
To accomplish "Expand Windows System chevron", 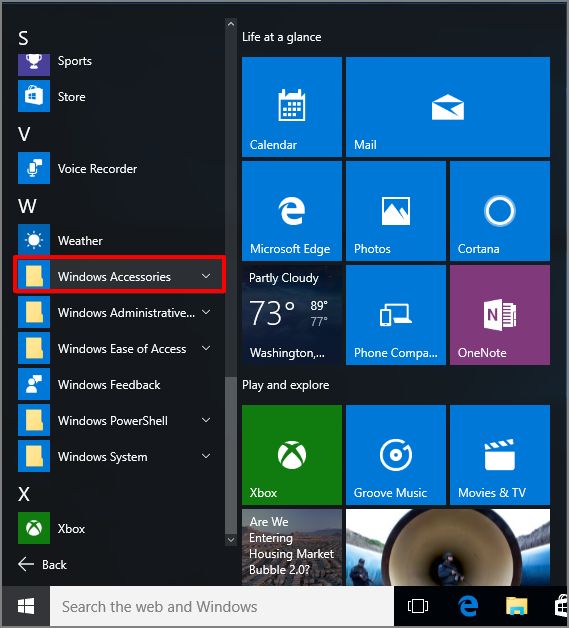I will pos(206,456).
